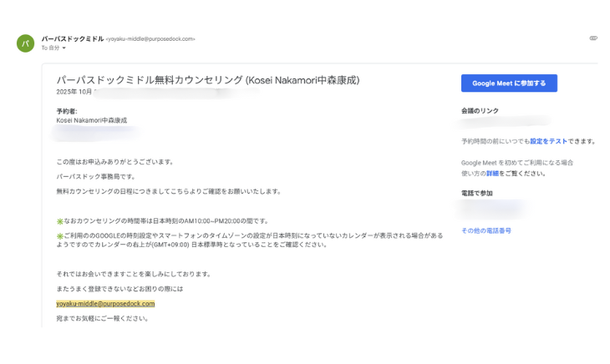Click the 電話で参加 heading
Screen dimensions: 610x364
(x=477, y=193)
